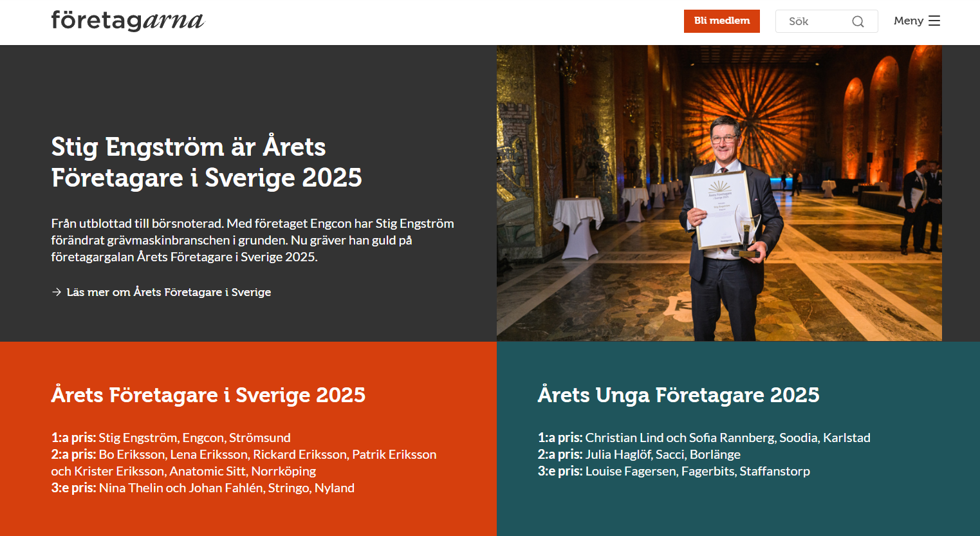
Task: Click the Företagarna logo
Action: pyautogui.click(x=127, y=21)
